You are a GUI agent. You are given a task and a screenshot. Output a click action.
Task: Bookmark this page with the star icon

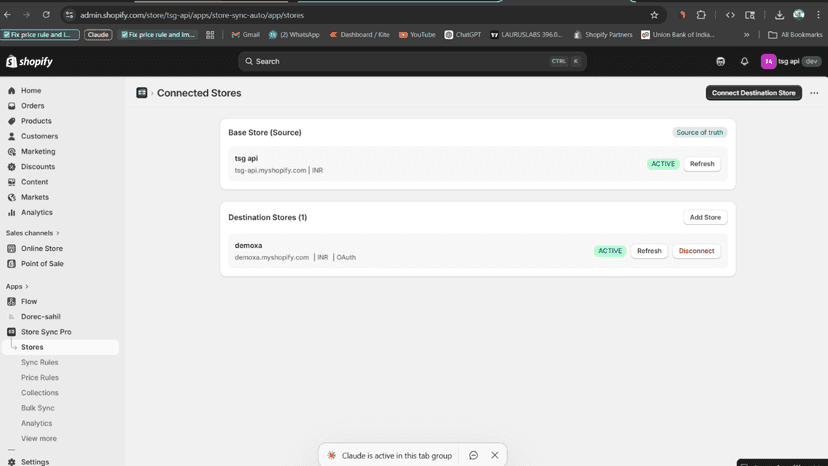coord(654,15)
